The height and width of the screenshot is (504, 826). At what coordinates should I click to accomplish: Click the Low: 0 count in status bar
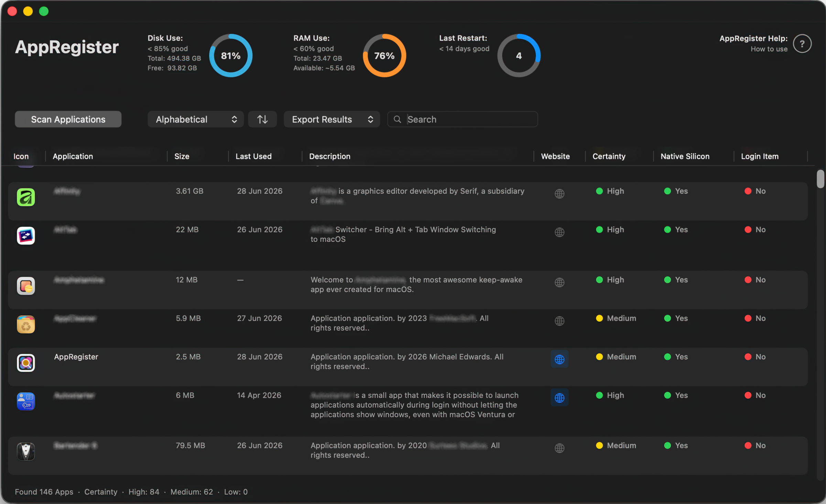click(x=236, y=492)
